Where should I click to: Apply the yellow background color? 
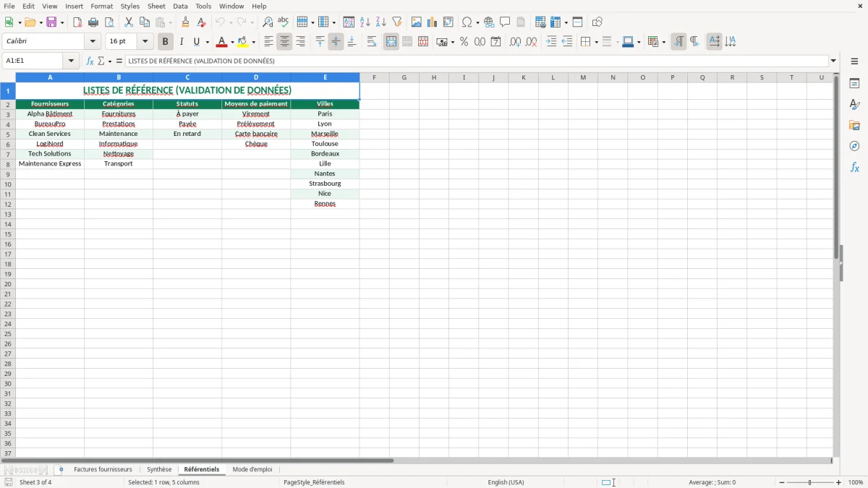click(242, 42)
